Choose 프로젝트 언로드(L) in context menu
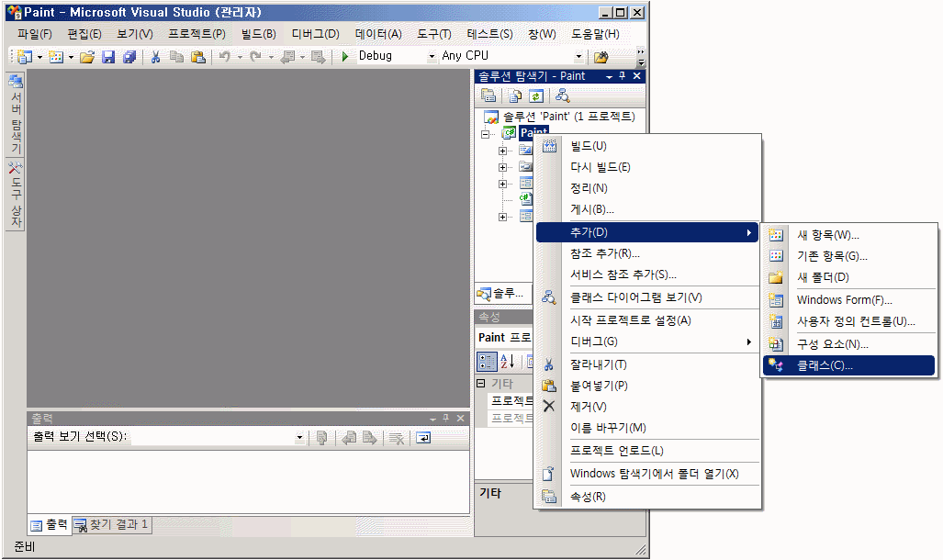This screenshot has width=943, height=560. (647, 451)
